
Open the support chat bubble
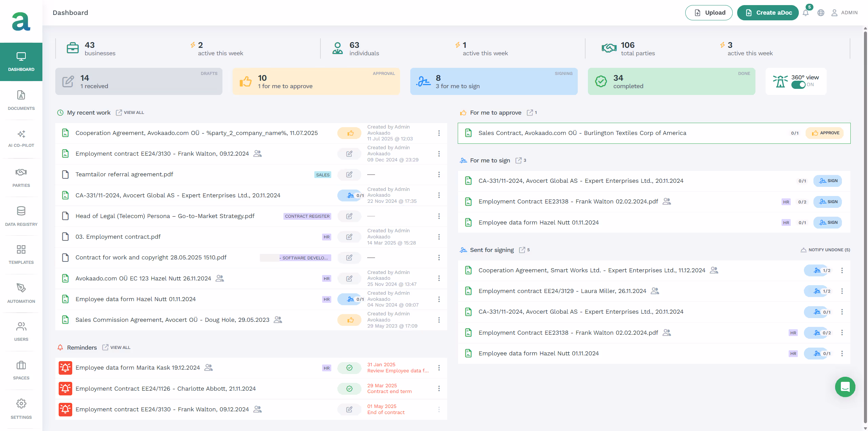845,387
